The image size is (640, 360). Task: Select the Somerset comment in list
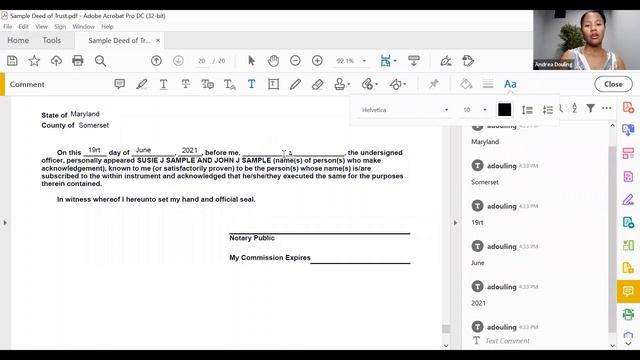pyautogui.click(x=484, y=182)
